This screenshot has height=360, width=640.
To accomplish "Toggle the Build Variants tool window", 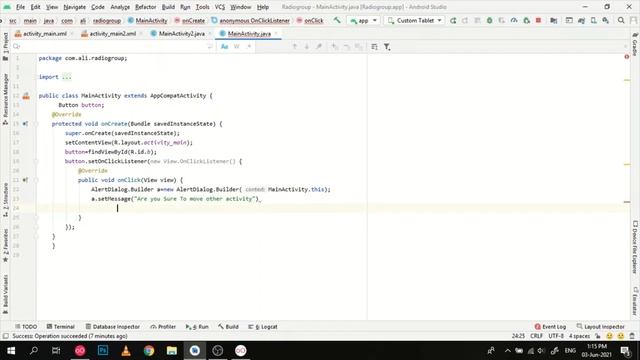I will (5, 294).
